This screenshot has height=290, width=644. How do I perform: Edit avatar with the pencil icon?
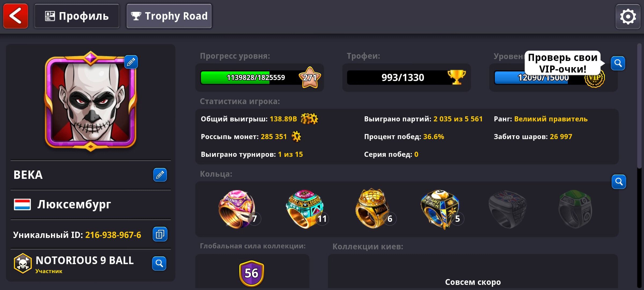tap(131, 62)
